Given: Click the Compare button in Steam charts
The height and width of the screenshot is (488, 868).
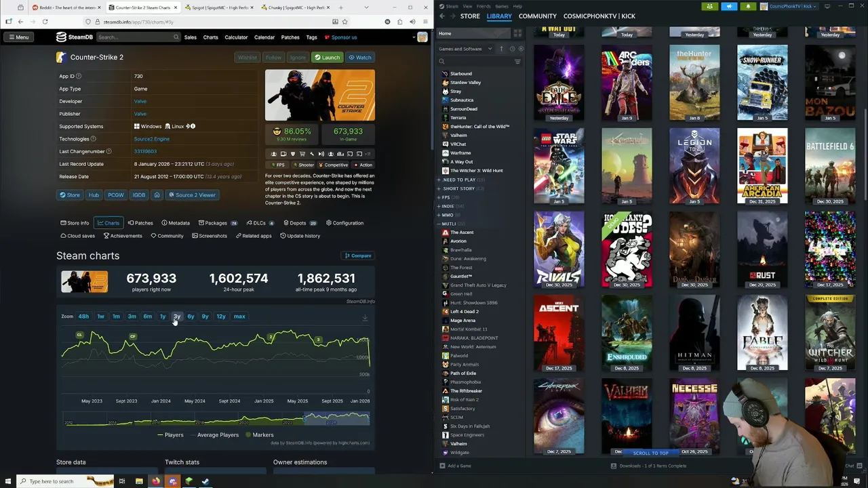Looking at the screenshot, I should [359, 256].
